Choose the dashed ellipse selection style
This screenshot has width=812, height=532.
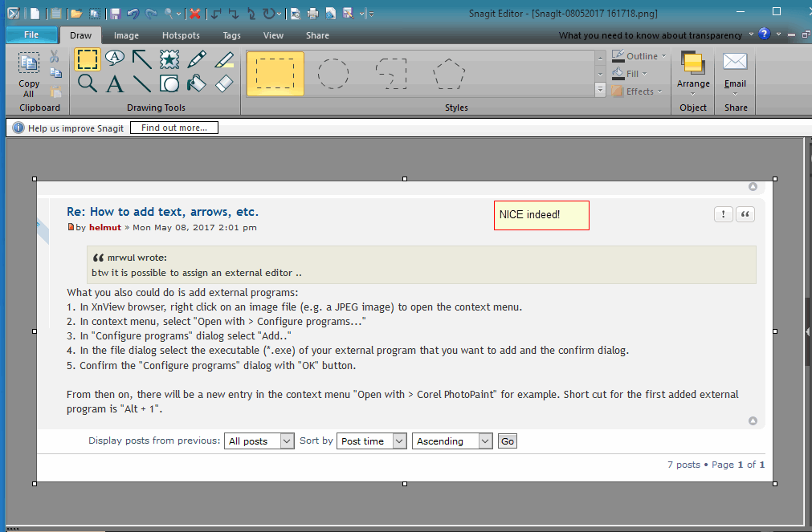coord(333,74)
